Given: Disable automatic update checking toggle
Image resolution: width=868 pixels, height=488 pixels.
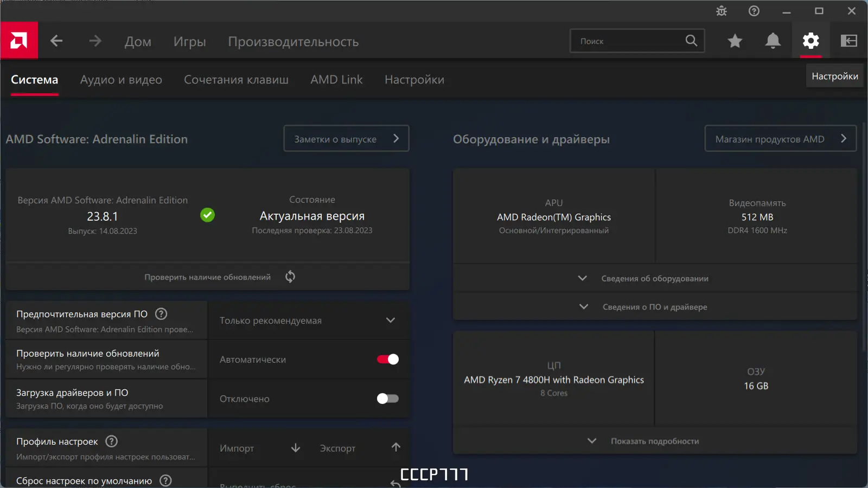Looking at the screenshot, I should coord(387,359).
